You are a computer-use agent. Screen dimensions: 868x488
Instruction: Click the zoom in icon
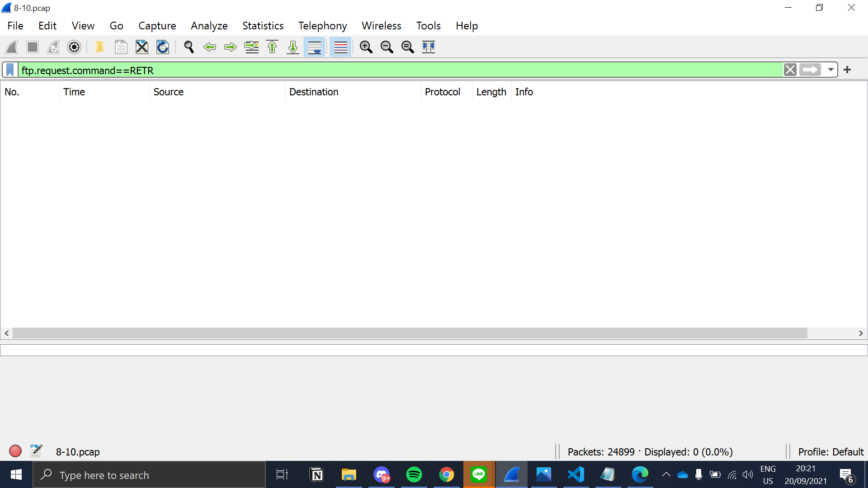pos(367,47)
